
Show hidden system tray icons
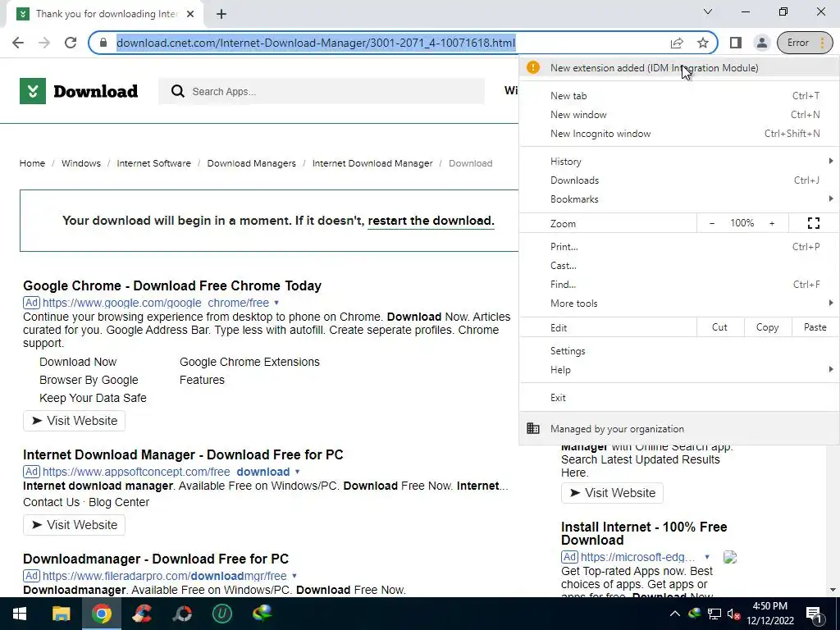coord(674,614)
